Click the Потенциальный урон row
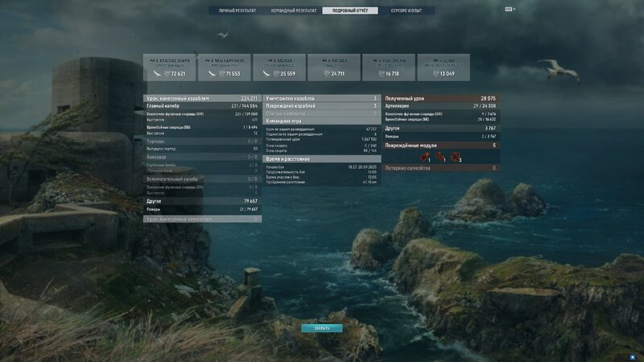The width and height of the screenshot is (644, 362). (x=321, y=139)
